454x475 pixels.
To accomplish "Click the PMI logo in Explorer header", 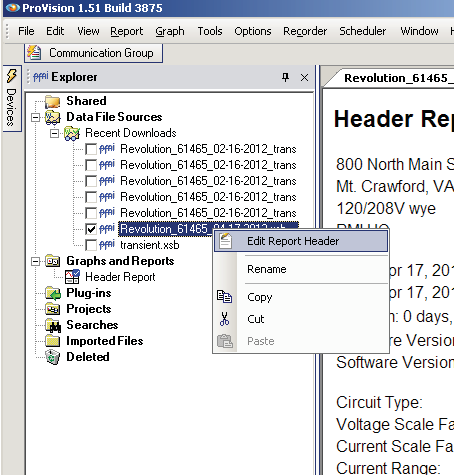I will [x=41, y=77].
